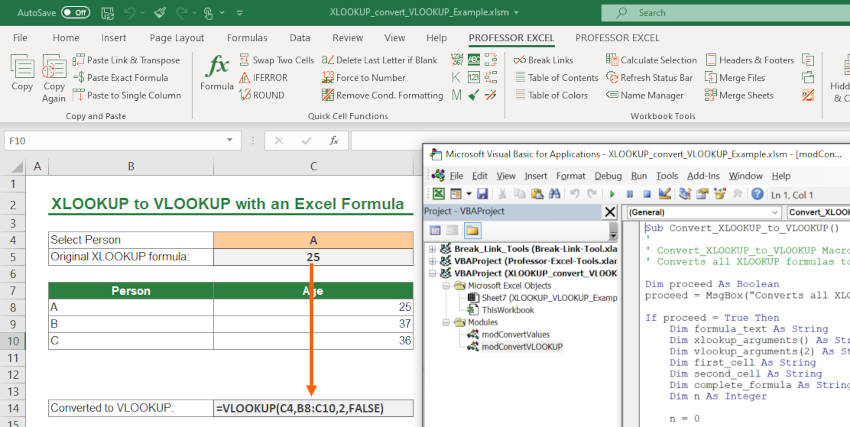Switch to the Page Layout tab

point(177,38)
